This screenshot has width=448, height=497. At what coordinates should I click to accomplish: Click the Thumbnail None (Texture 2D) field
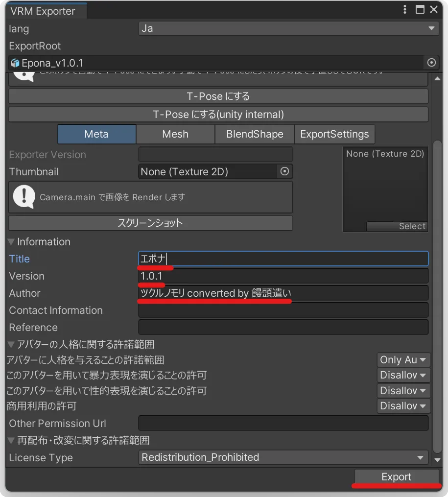215,171
